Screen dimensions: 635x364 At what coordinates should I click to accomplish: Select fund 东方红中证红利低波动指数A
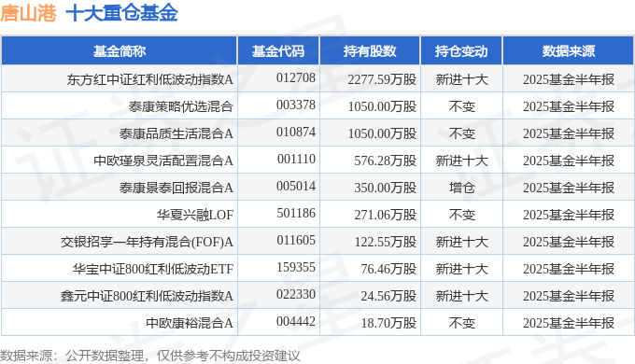149,79
